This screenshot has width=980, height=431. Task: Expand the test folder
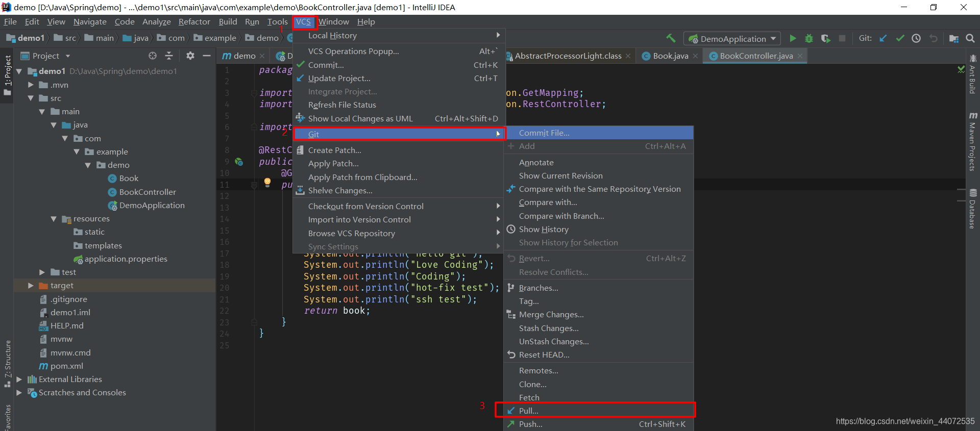coord(42,272)
